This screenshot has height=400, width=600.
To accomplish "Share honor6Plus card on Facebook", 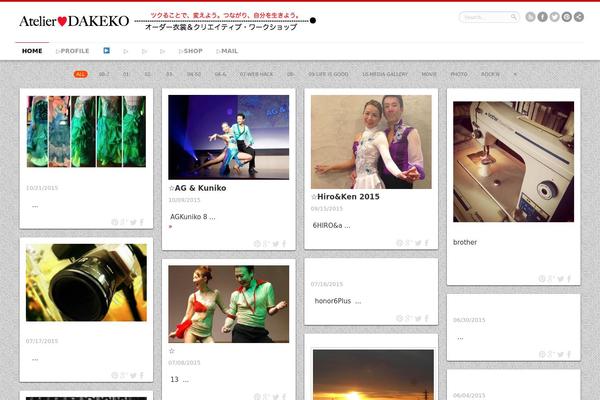I will tap(426, 318).
